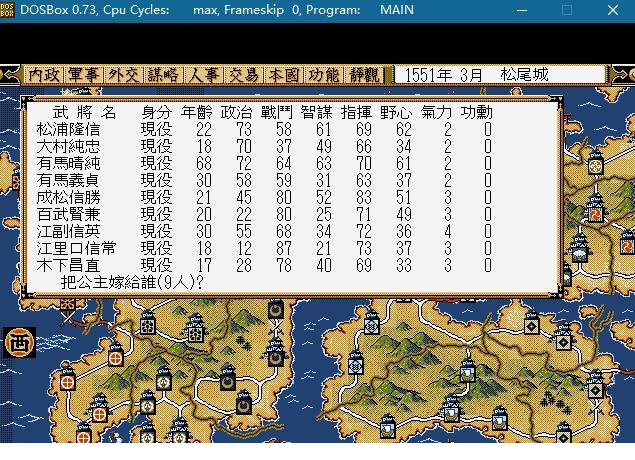Open the 謀略 strategy menu
This screenshot has width=635, height=460.
click(x=163, y=75)
